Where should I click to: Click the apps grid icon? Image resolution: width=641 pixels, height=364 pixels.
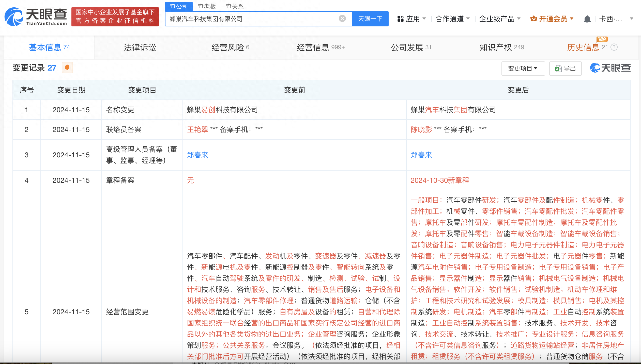coord(401,19)
